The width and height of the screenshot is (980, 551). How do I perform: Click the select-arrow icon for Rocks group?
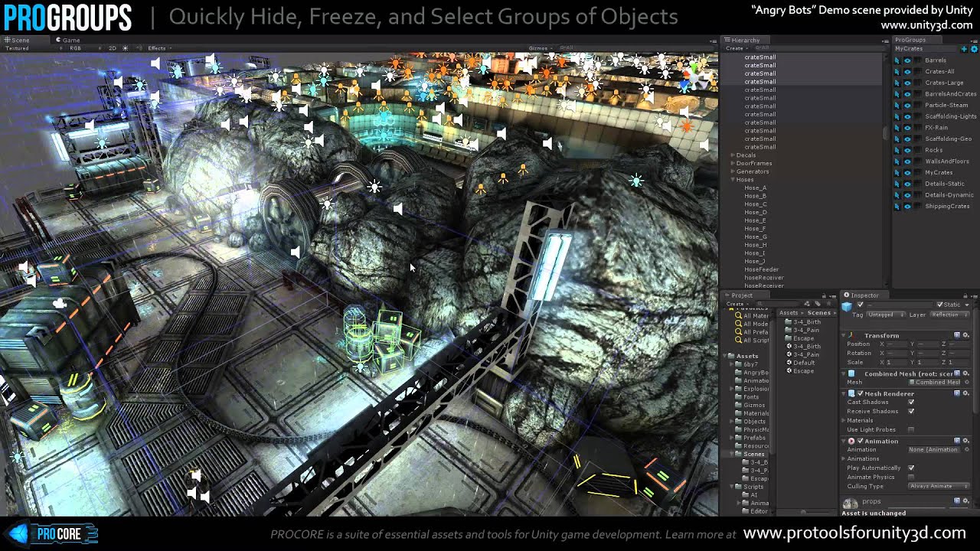coord(897,150)
